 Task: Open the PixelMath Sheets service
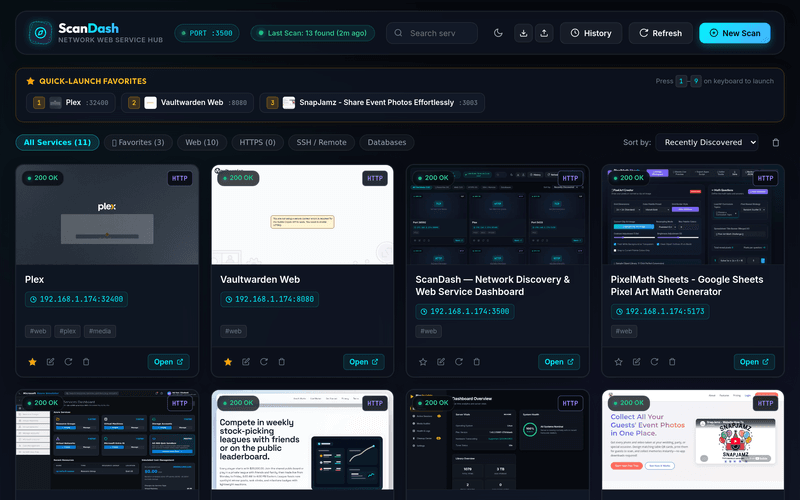(755, 362)
